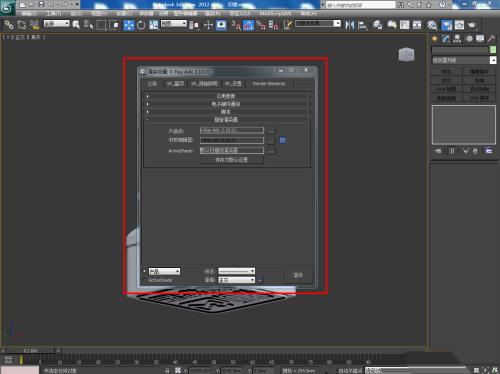Activate the Select and Rotate tool
Viewport: 500px width, 374px height.
point(141,25)
